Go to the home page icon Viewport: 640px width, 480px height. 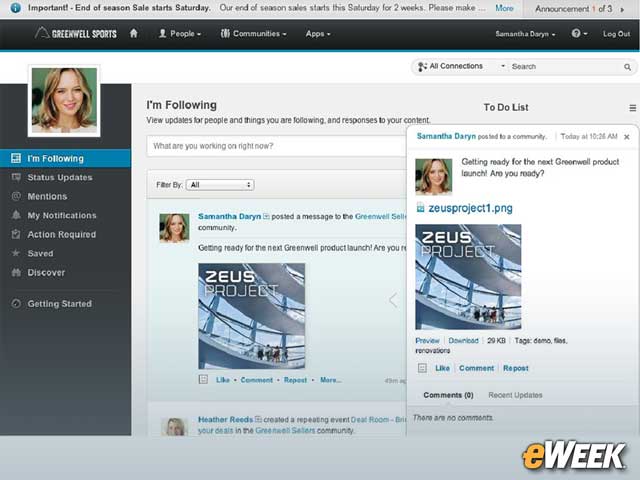coord(133,33)
